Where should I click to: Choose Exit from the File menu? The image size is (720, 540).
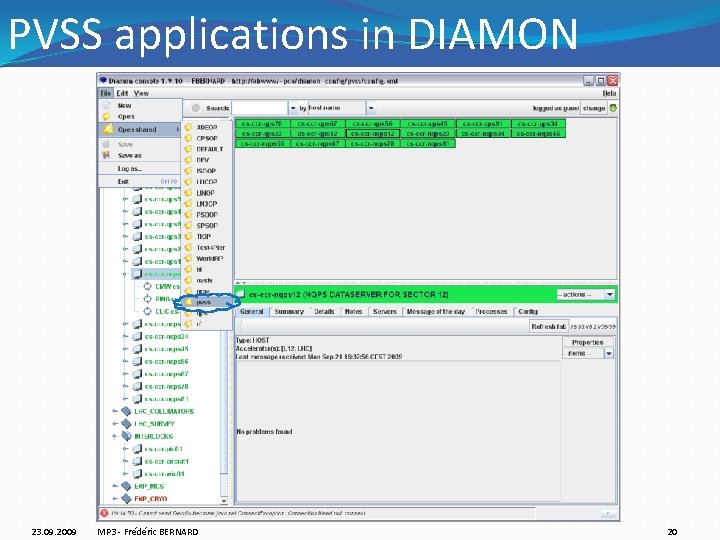click(140, 181)
